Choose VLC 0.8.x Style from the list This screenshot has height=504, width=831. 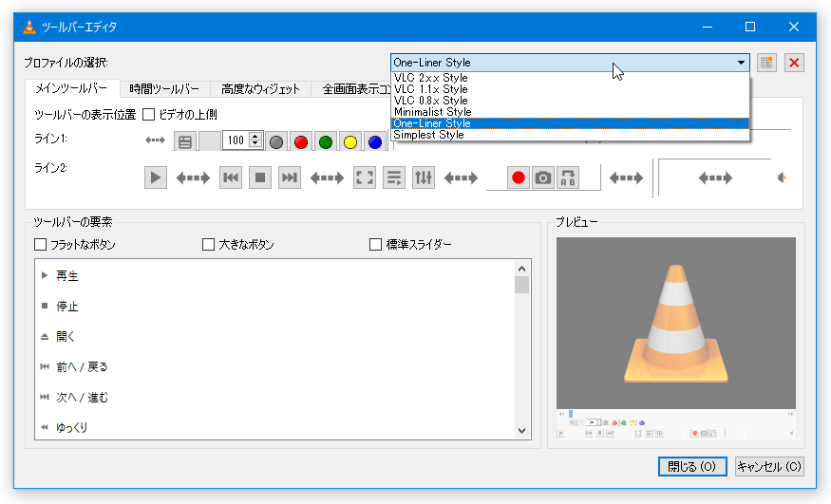point(570,101)
